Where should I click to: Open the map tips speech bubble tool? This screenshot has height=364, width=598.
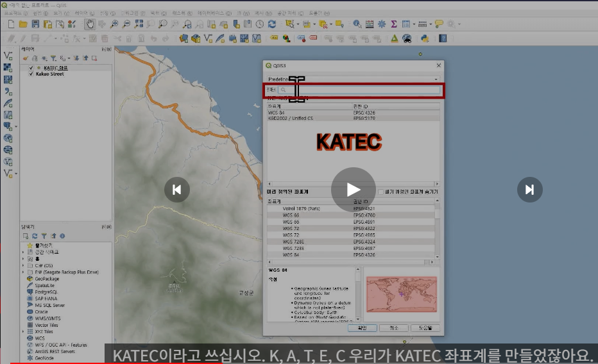click(439, 24)
